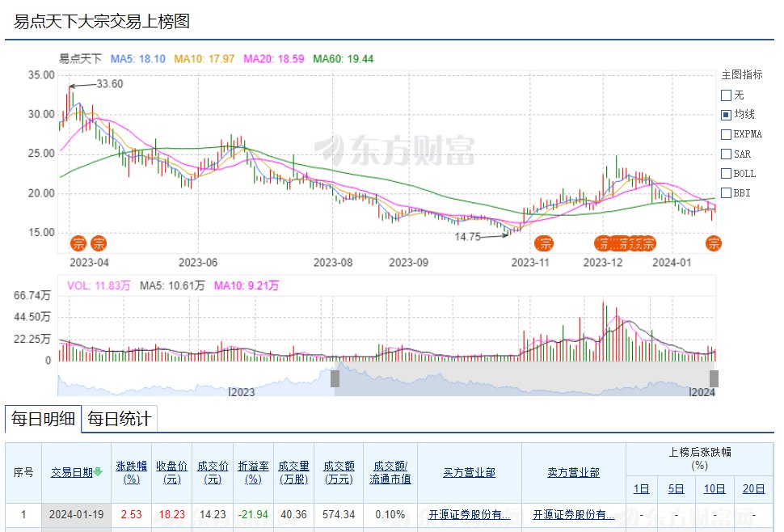The height and width of the screenshot is (532, 784).
Task: Click the -21.94 discount rate cell
Action: pyautogui.click(x=253, y=514)
